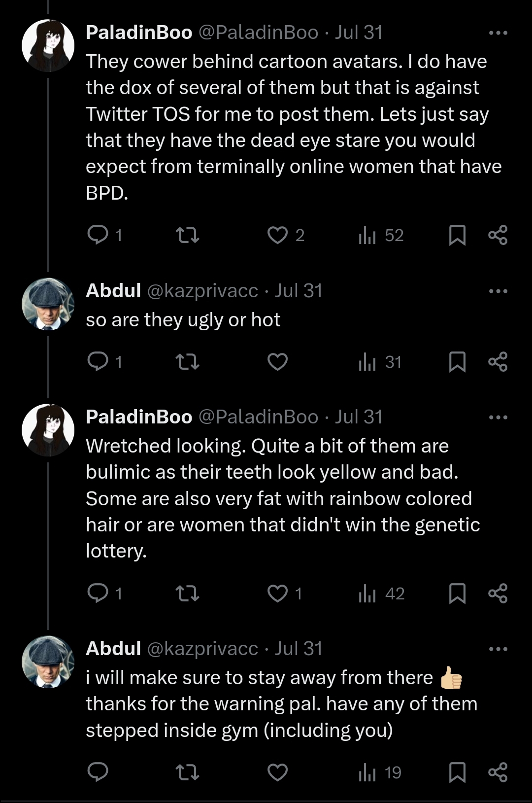Open the @PaladinBoo handle on the first tweet

(x=258, y=33)
